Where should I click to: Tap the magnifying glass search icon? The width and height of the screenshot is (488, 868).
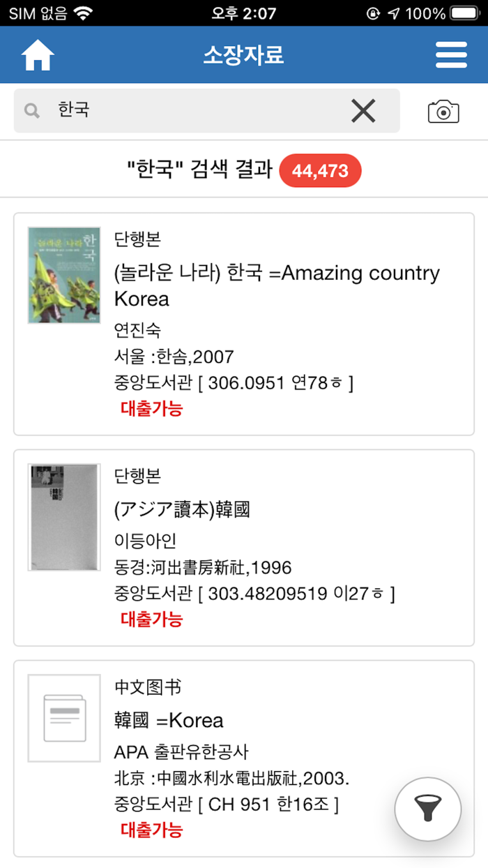point(31,110)
